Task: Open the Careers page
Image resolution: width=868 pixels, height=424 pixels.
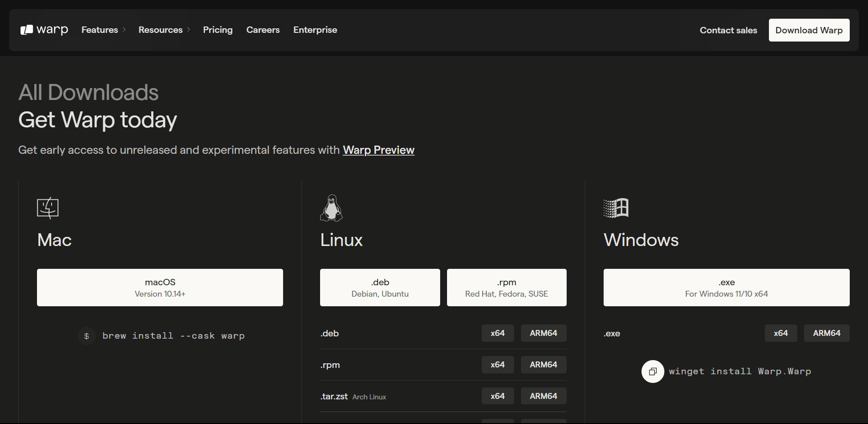Action: pos(263,30)
